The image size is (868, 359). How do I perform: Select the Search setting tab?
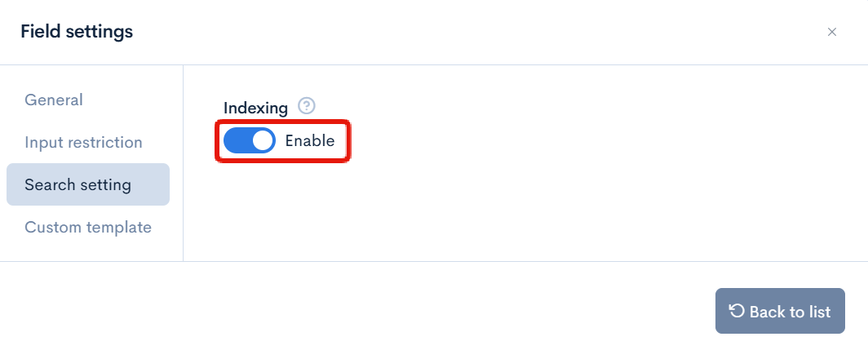click(78, 184)
